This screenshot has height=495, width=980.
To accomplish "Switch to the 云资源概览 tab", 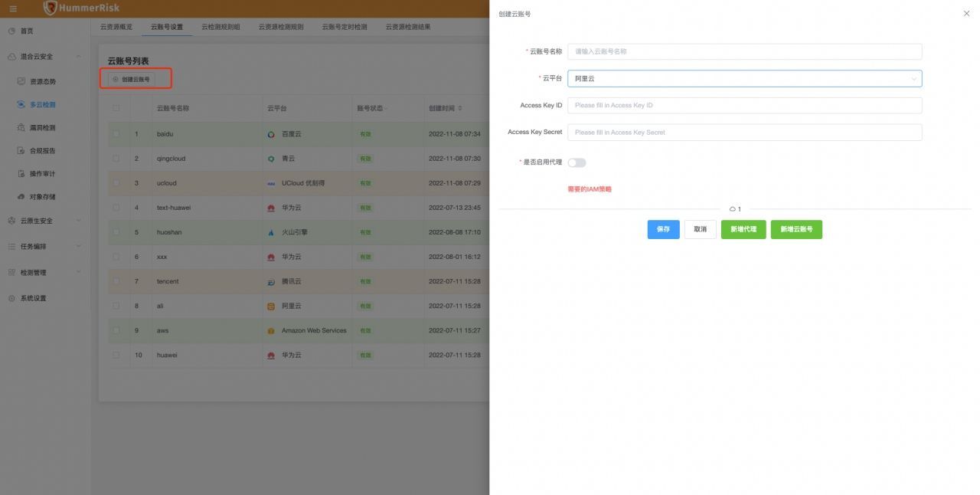I will pos(116,27).
